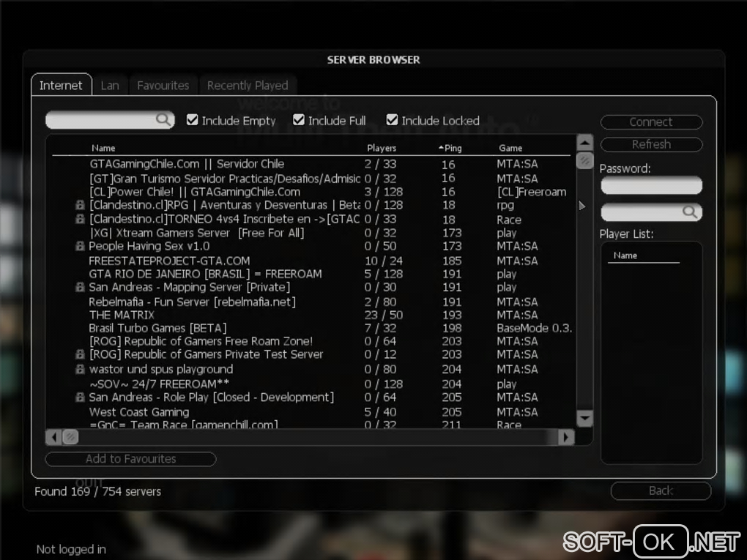Image resolution: width=747 pixels, height=560 pixels.
Task: Click the magnifier in player search box
Action: click(x=690, y=212)
